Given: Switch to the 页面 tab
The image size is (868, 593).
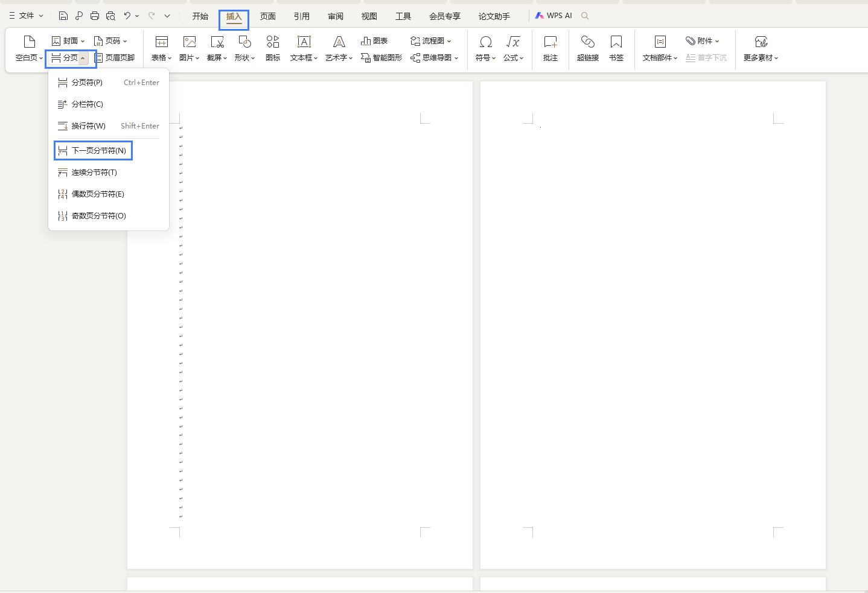Looking at the screenshot, I should pyautogui.click(x=268, y=16).
